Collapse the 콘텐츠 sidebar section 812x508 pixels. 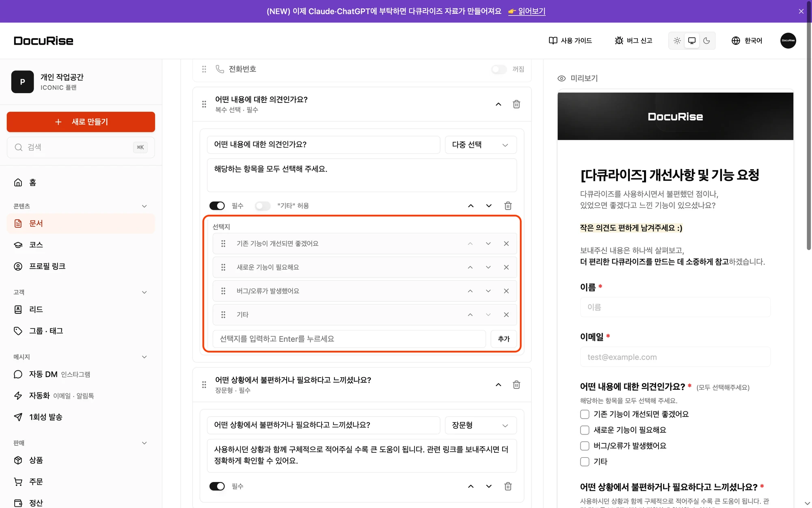click(x=144, y=206)
